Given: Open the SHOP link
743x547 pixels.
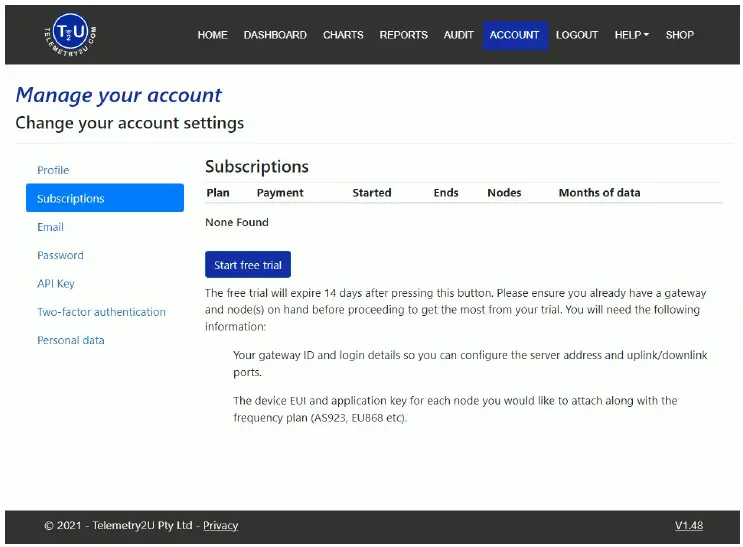Looking at the screenshot, I should (679, 35).
